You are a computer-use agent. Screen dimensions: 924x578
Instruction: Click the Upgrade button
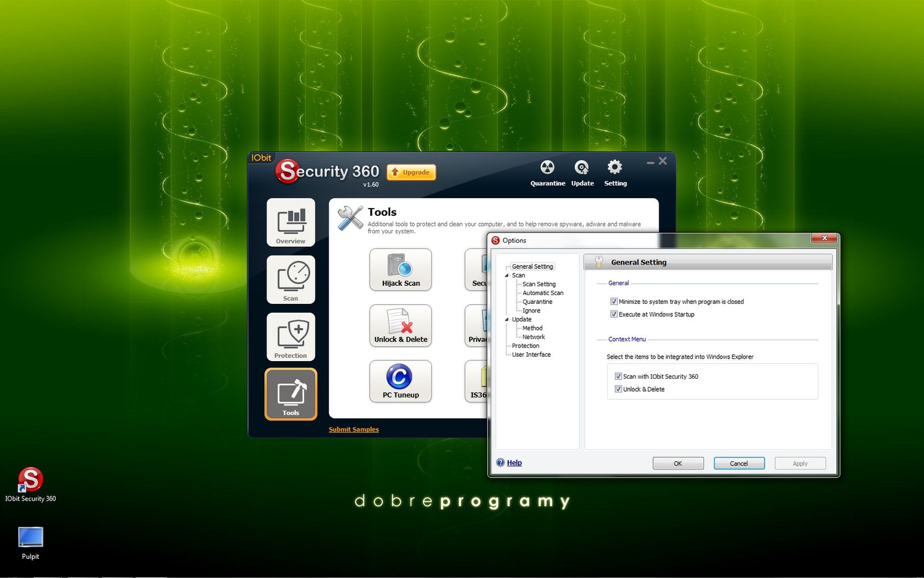coord(411,172)
